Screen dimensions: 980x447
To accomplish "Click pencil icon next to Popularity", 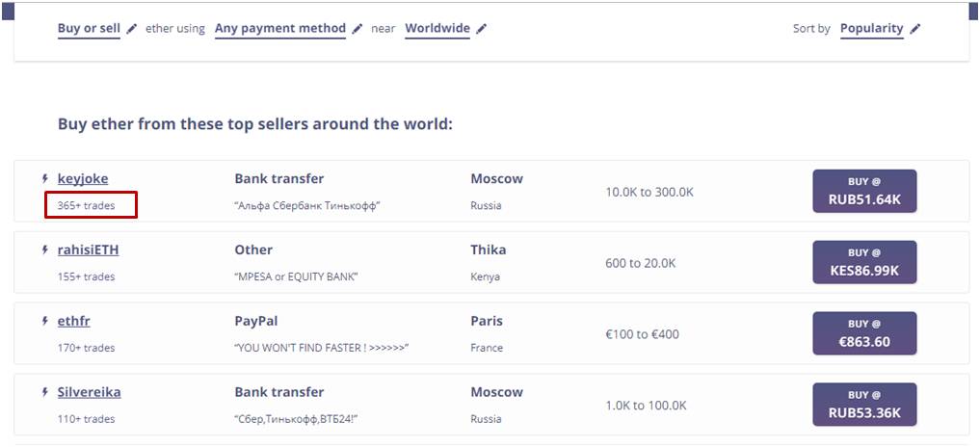I will pos(915,29).
